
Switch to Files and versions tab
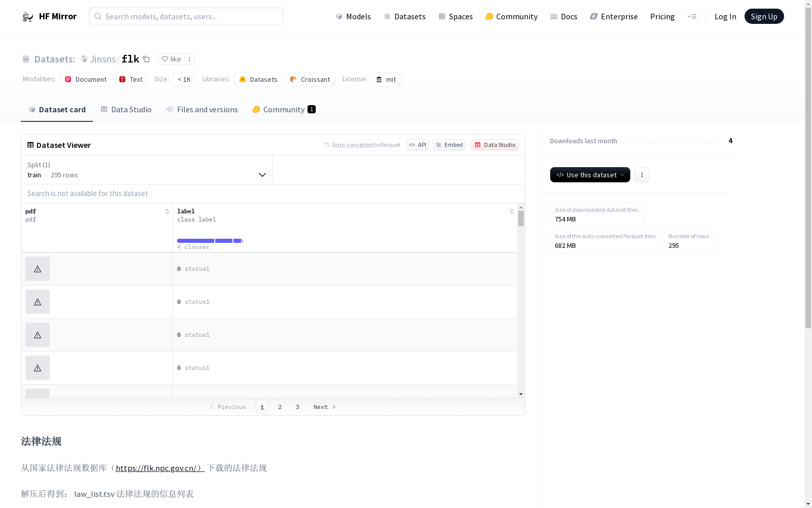(x=202, y=109)
